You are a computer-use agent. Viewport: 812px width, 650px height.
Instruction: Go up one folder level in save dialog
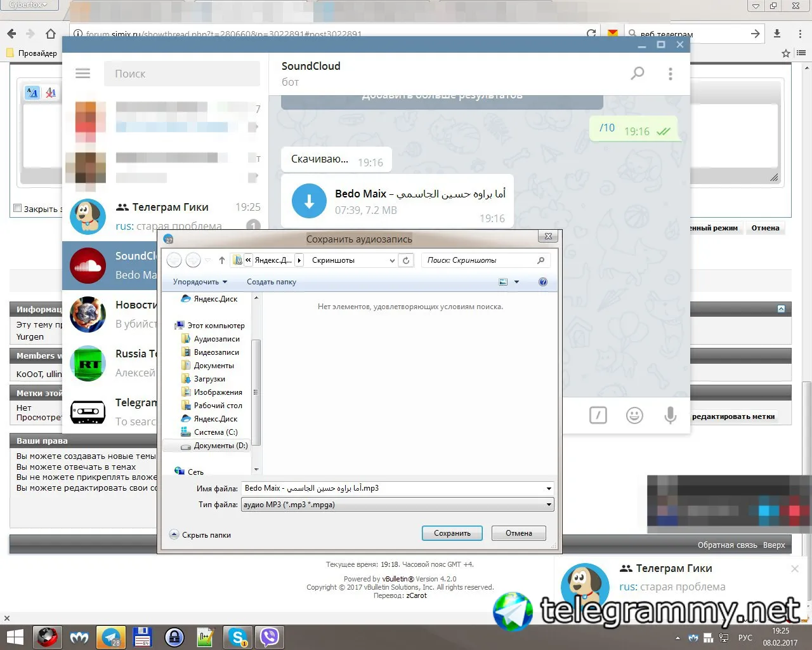pos(221,260)
